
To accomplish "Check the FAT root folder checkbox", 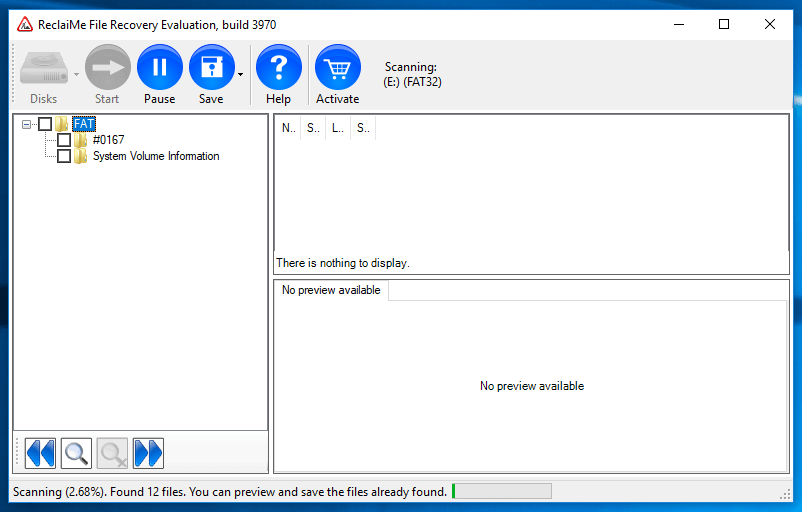I will click(45, 124).
